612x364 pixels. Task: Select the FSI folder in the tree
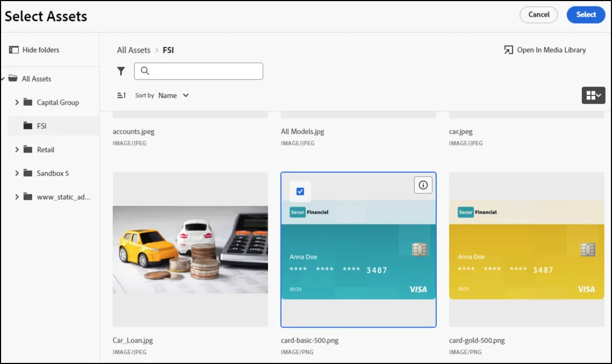tap(54, 126)
